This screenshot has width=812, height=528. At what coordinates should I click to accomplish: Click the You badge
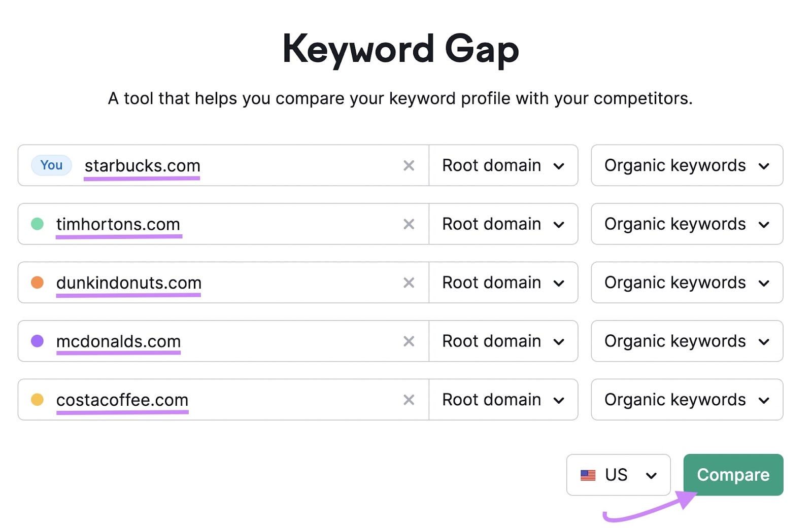click(x=51, y=165)
